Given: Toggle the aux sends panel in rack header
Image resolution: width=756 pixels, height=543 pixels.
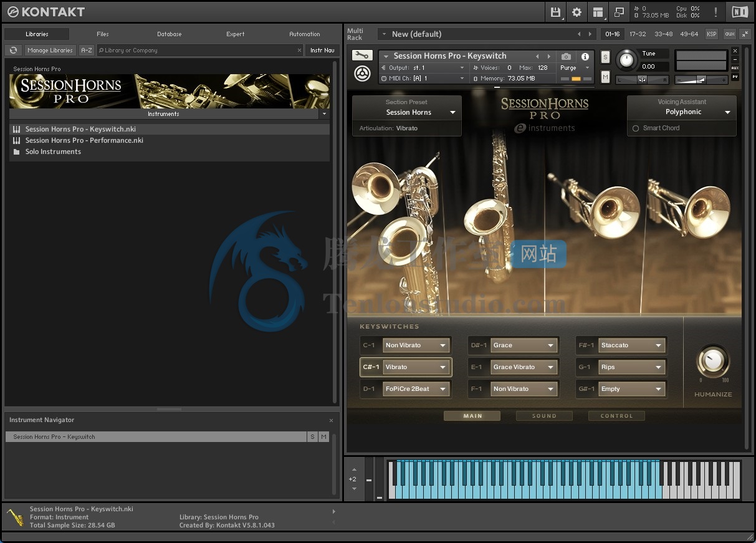Looking at the screenshot, I should 729,34.
